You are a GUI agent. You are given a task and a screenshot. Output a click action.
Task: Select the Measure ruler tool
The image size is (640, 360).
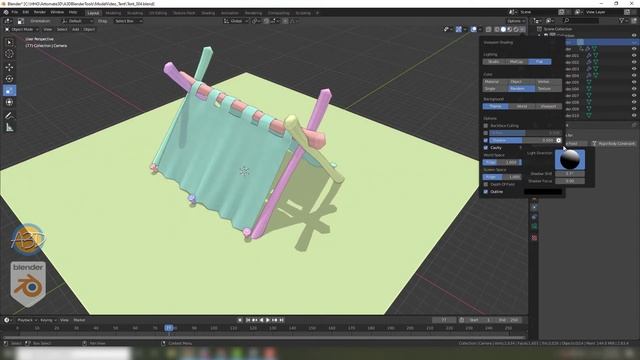9,128
